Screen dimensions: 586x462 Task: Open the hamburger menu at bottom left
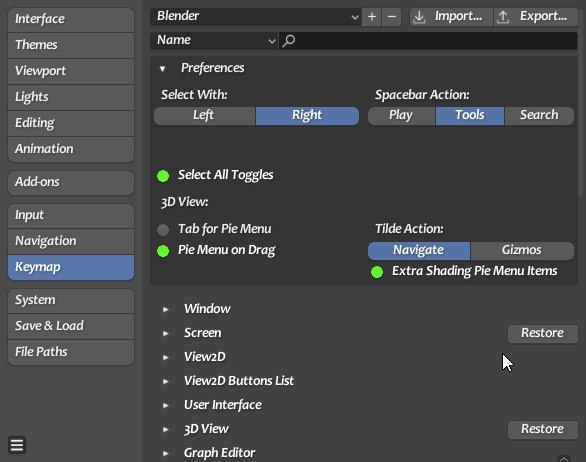click(x=17, y=445)
